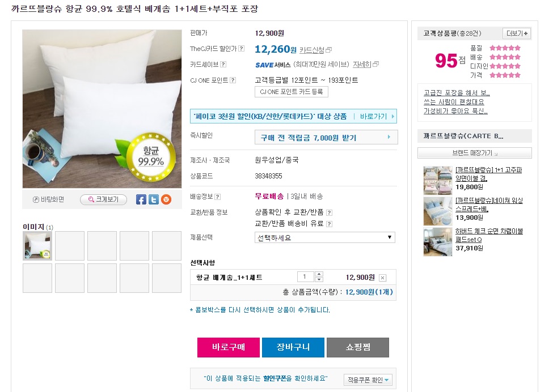This screenshot has width=553, height=392.
Task: Click the orange share icon beside Twitter
Action: point(166,199)
